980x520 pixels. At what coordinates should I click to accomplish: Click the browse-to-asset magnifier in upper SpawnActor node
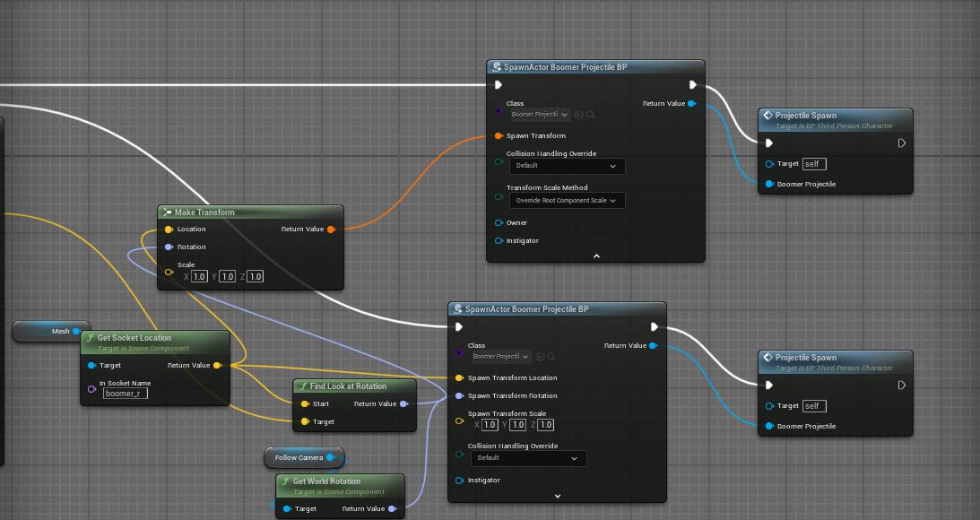tap(590, 115)
